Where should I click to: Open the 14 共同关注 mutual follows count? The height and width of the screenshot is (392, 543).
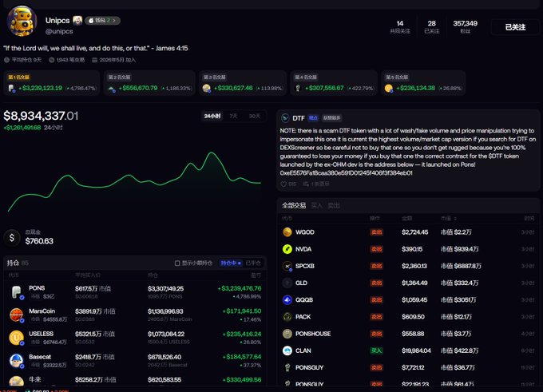point(400,26)
